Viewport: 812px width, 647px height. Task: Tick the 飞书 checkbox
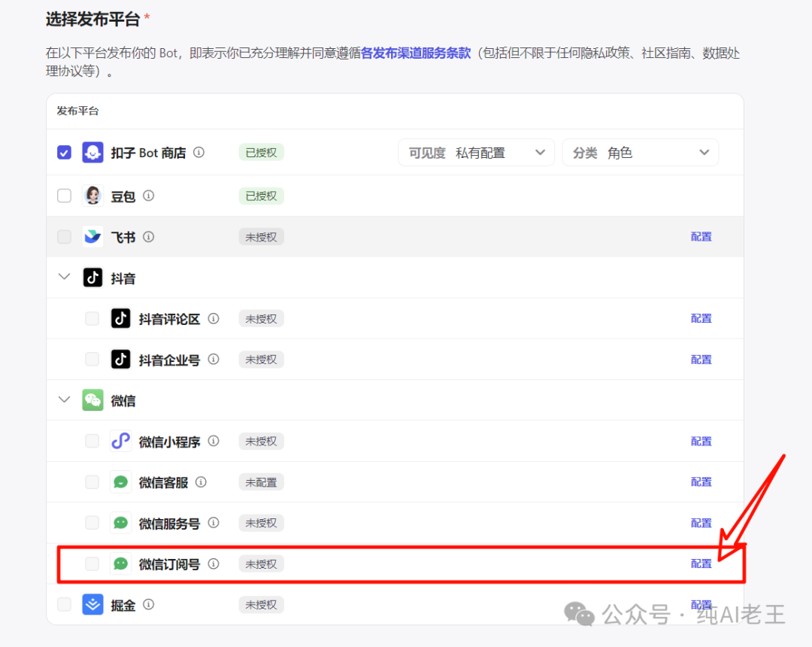tap(64, 237)
